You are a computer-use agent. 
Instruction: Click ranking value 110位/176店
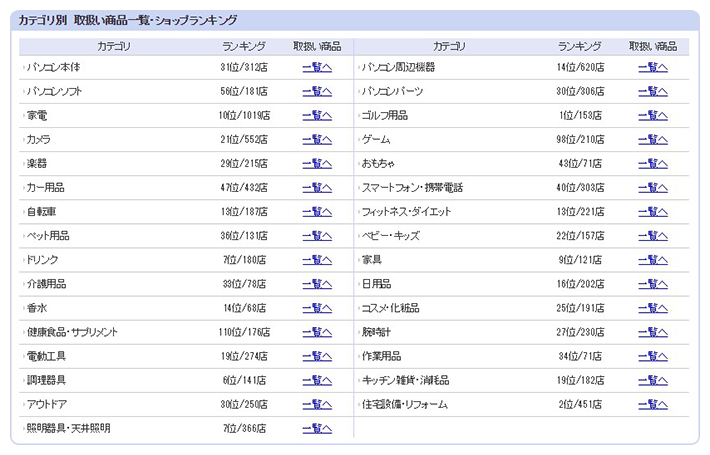(244, 332)
